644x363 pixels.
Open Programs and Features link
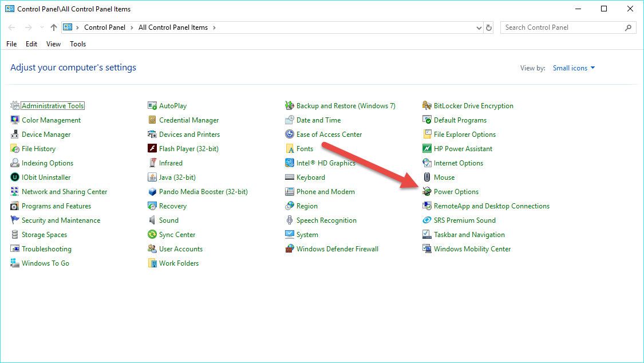56,206
